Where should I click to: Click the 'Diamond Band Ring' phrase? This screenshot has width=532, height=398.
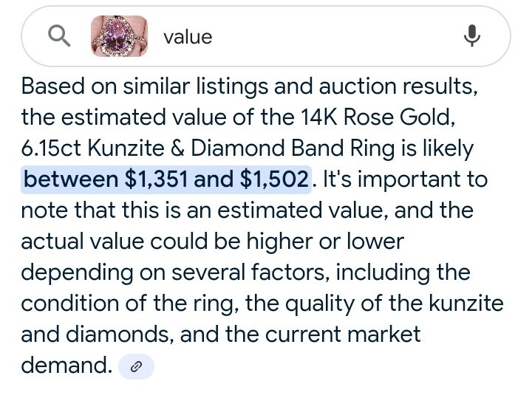293,148
